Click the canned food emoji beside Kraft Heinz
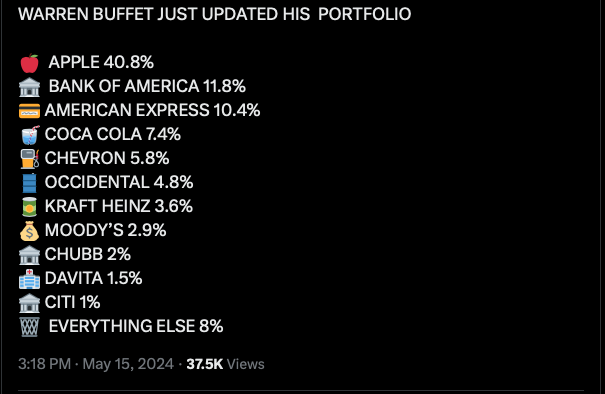The image size is (605, 394). [x=29, y=207]
